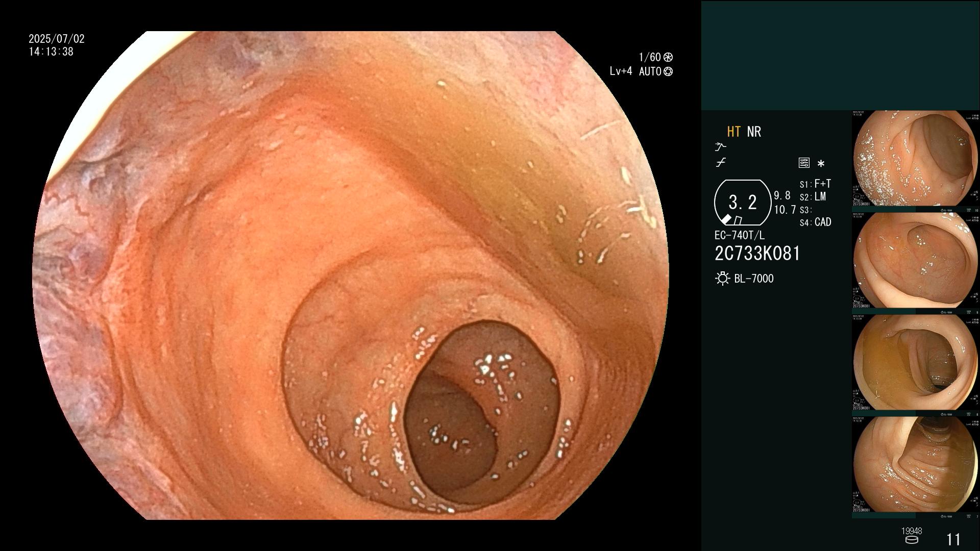980x551 pixels.
Task: Click the date 2025/07/02
Action: tap(57, 39)
